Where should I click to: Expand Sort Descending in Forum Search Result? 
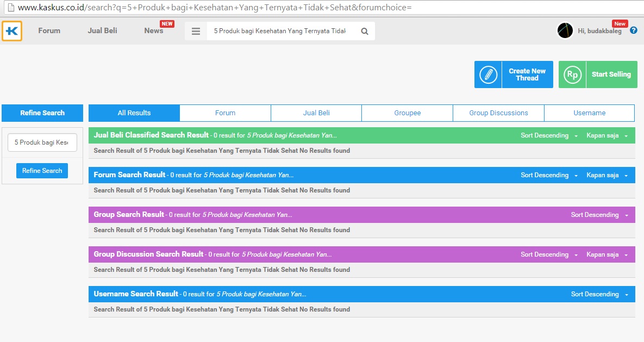point(549,175)
